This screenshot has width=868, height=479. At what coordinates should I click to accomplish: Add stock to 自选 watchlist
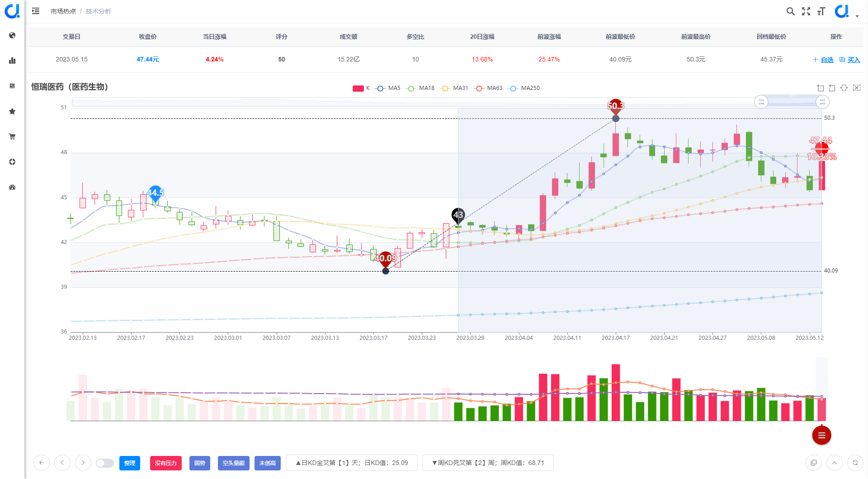823,60
